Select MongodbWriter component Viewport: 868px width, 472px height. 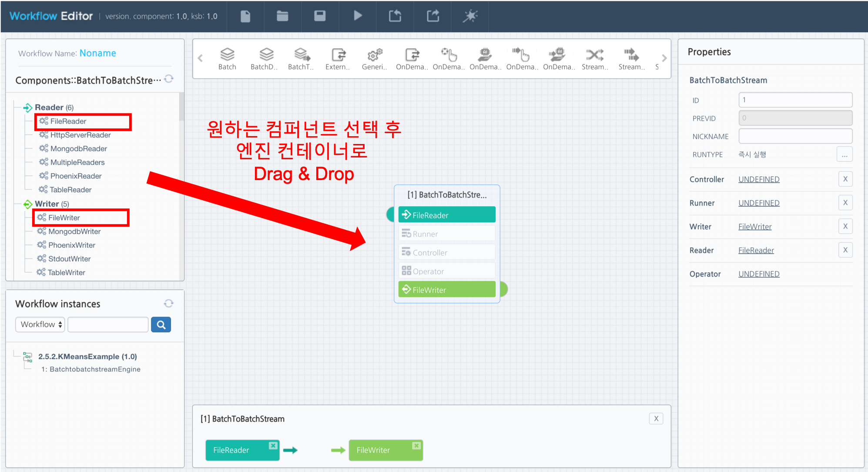[69, 231]
